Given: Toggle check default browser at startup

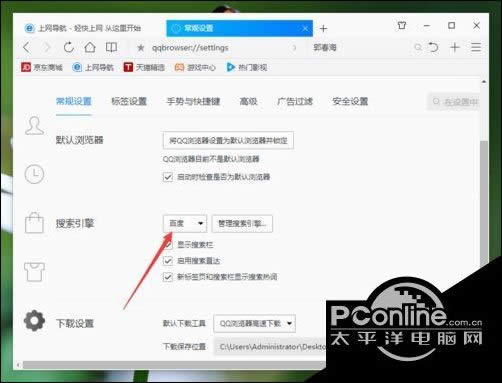Looking at the screenshot, I should tap(168, 177).
